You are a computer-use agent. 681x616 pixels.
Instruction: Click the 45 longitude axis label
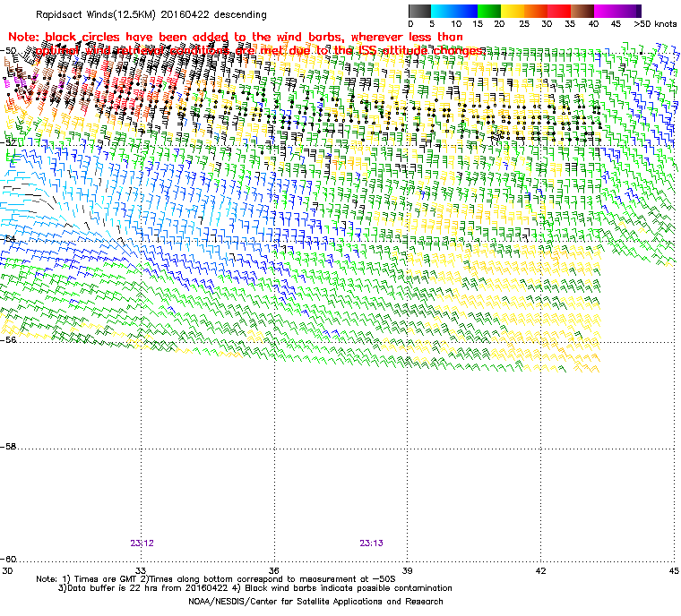tap(674, 571)
